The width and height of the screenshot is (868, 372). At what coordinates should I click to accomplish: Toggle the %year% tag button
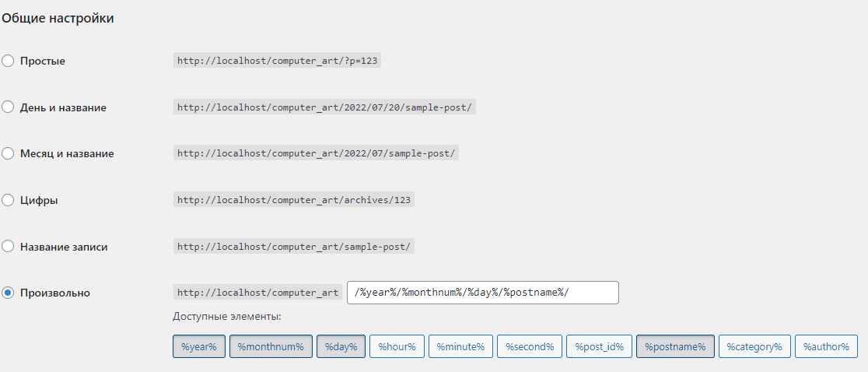(199, 346)
